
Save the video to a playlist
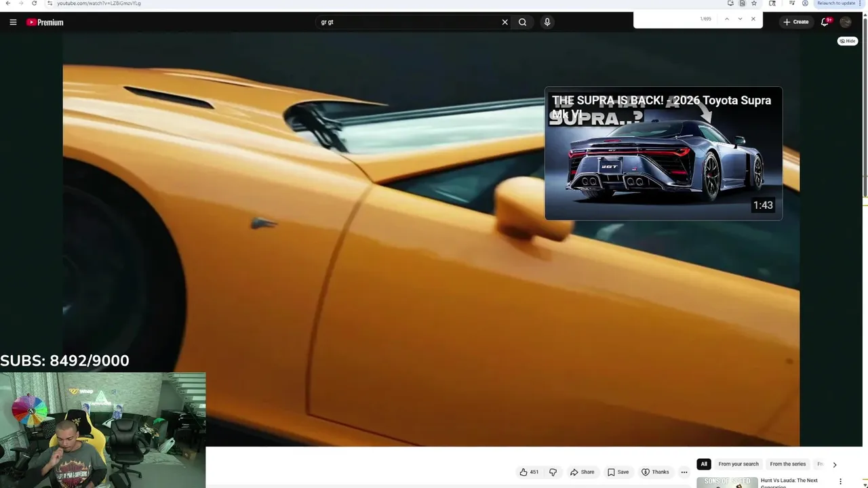tap(618, 472)
